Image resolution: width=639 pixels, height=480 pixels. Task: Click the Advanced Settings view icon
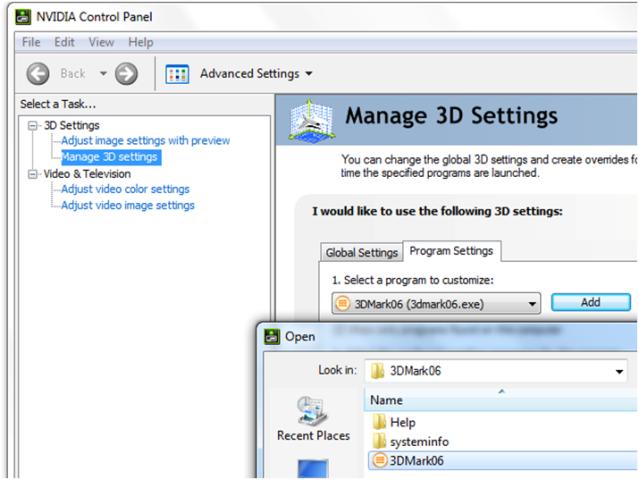pos(177,74)
